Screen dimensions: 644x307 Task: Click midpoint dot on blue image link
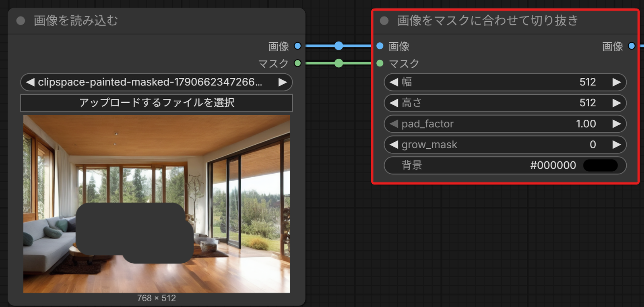pos(339,46)
